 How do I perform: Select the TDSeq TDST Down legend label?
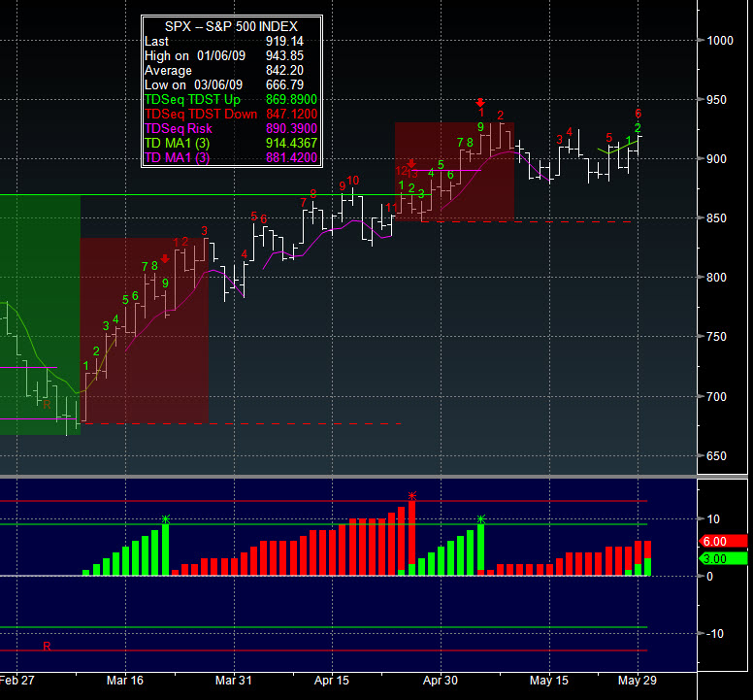[x=201, y=114]
